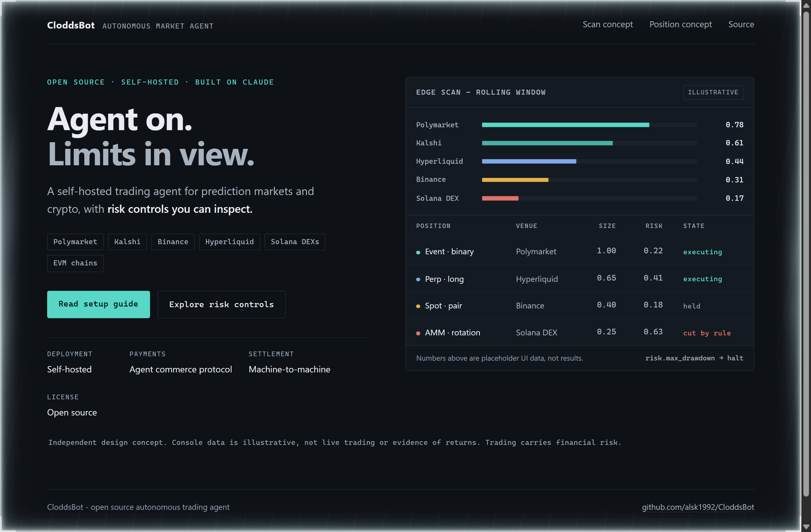The height and width of the screenshot is (532, 811).
Task: Click the 'Agent commerce protocol' value
Action: coord(181,369)
